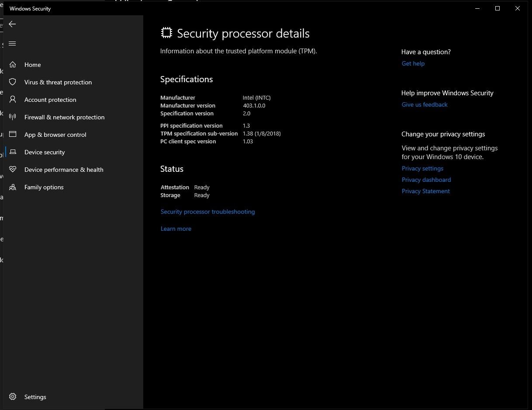The height and width of the screenshot is (410, 532).
Task: Click the Attestation Ready status
Action: (202, 187)
